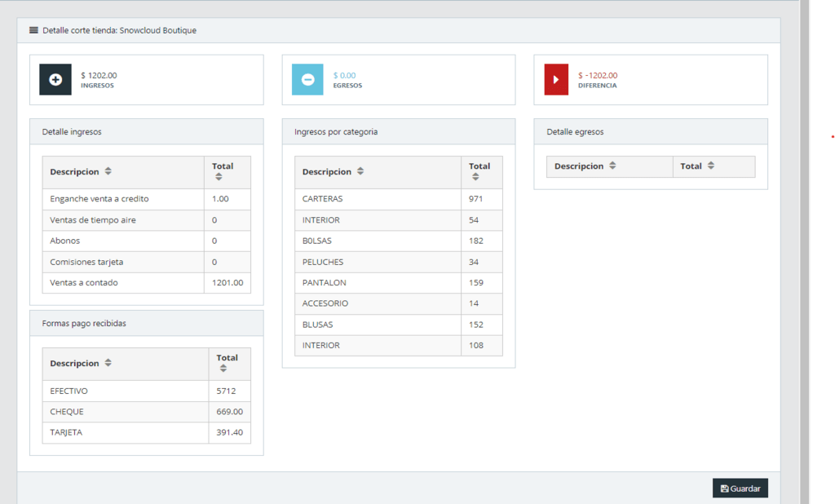Click the red play Diferencia icon
Screen dimensions: 835x504
click(x=556, y=80)
